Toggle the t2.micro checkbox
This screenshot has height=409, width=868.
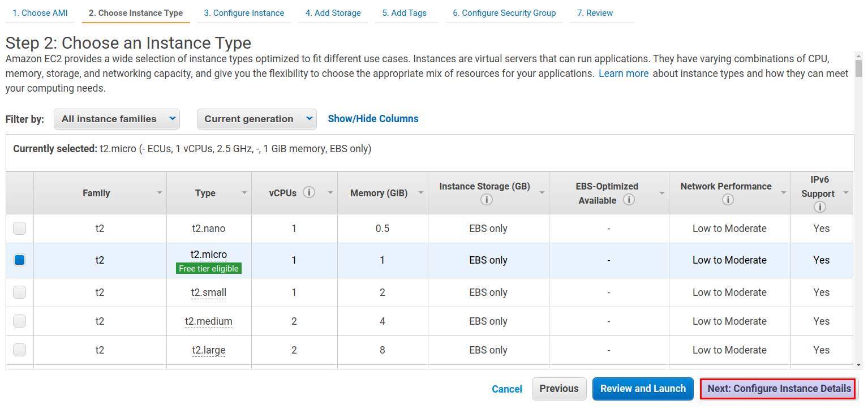point(20,260)
